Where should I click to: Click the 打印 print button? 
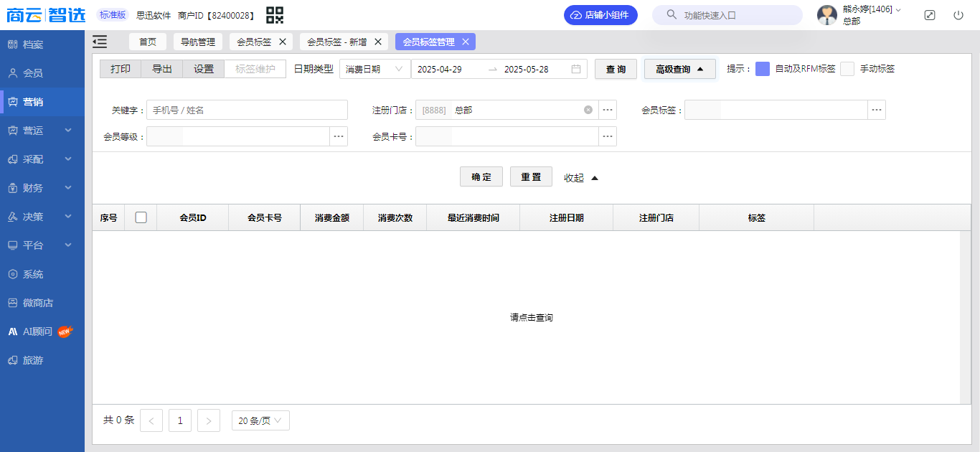click(121, 69)
